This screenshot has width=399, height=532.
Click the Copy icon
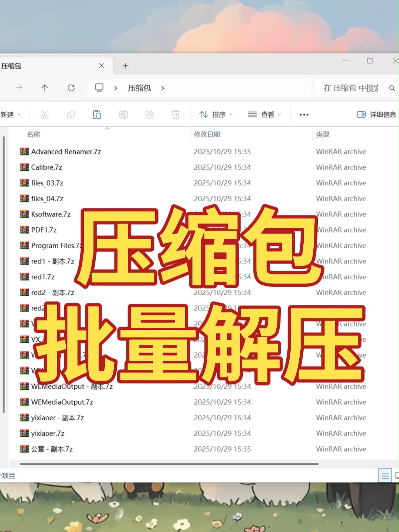point(71,115)
